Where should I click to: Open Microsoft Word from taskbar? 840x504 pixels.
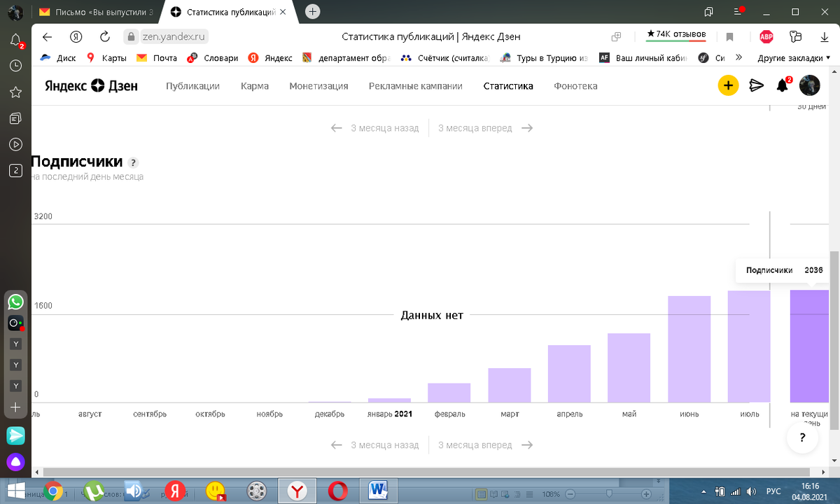pyautogui.click(x=379, y=491)
